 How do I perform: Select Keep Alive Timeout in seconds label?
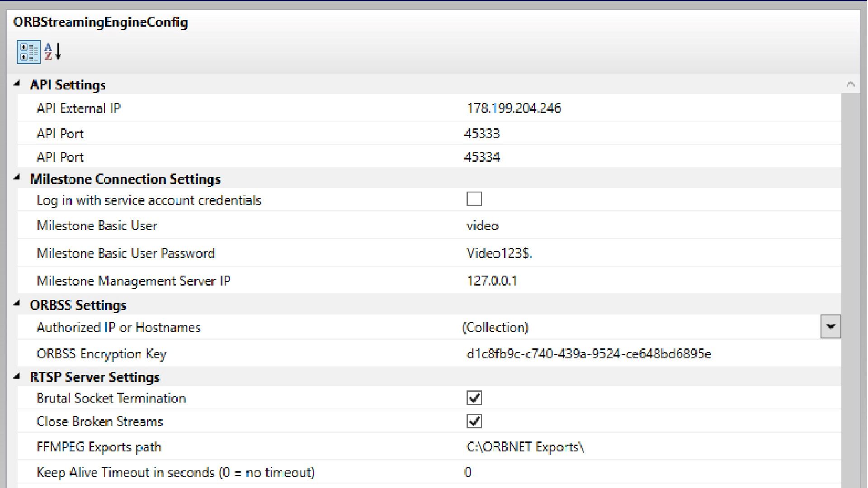click(175, 473)
